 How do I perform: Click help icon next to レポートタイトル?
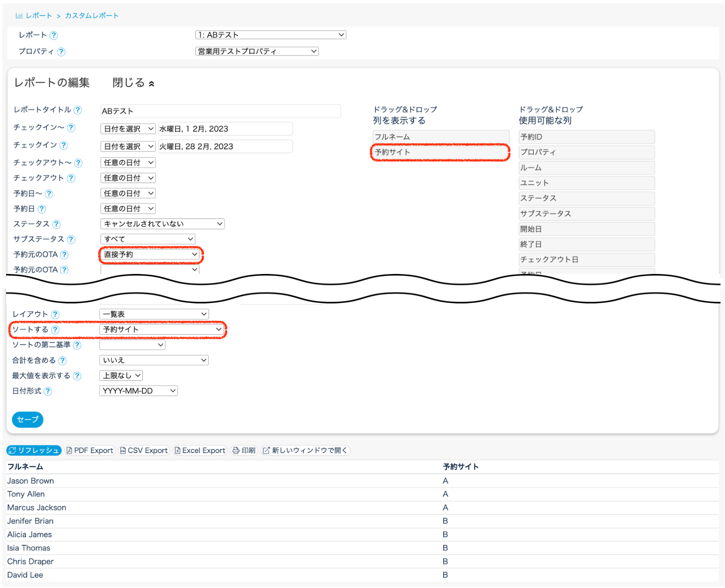coord(78,110)
